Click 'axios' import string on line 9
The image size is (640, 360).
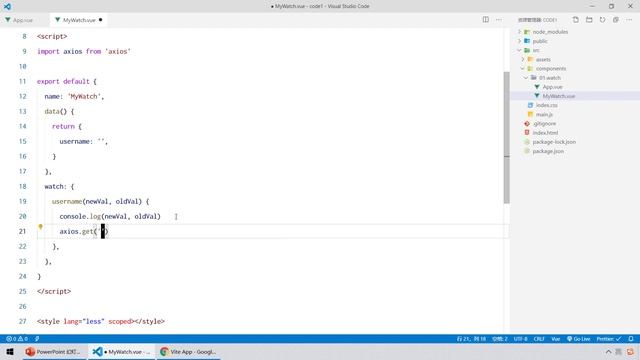point(118,51)
